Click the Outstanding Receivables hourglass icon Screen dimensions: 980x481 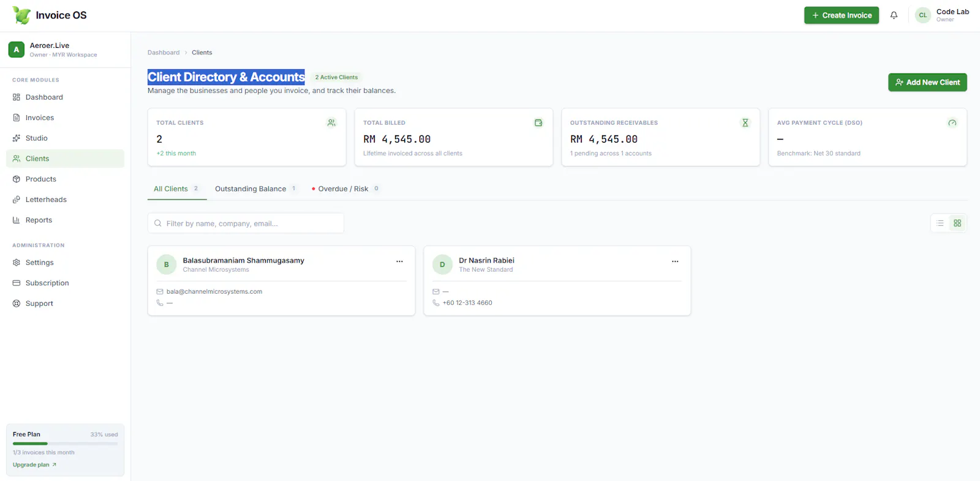(745, 123)
